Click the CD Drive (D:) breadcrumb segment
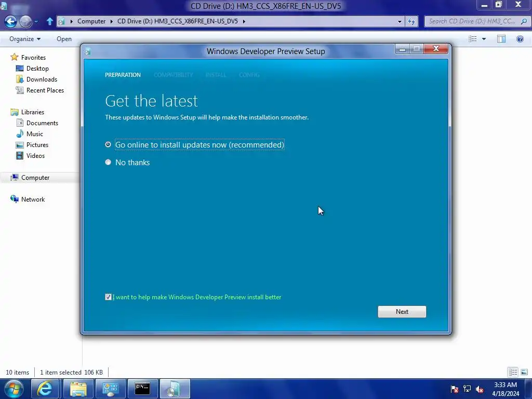The image size is (532, 399). pos(178,21)
